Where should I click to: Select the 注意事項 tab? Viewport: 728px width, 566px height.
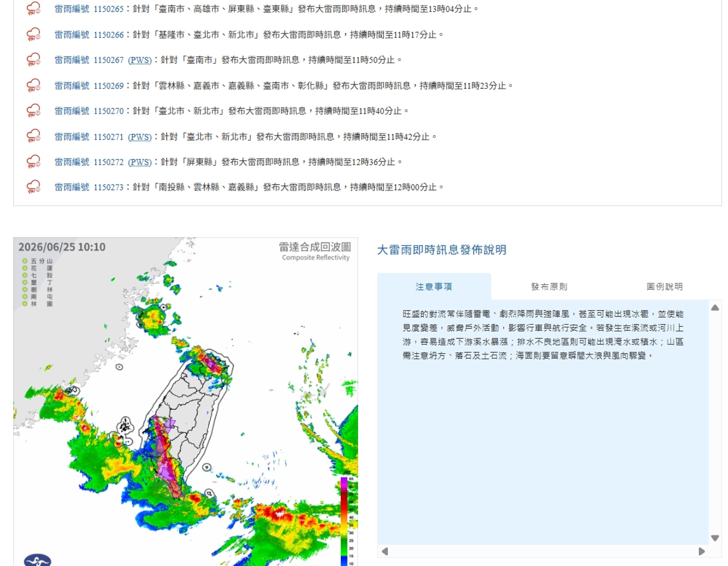[434, 287]
